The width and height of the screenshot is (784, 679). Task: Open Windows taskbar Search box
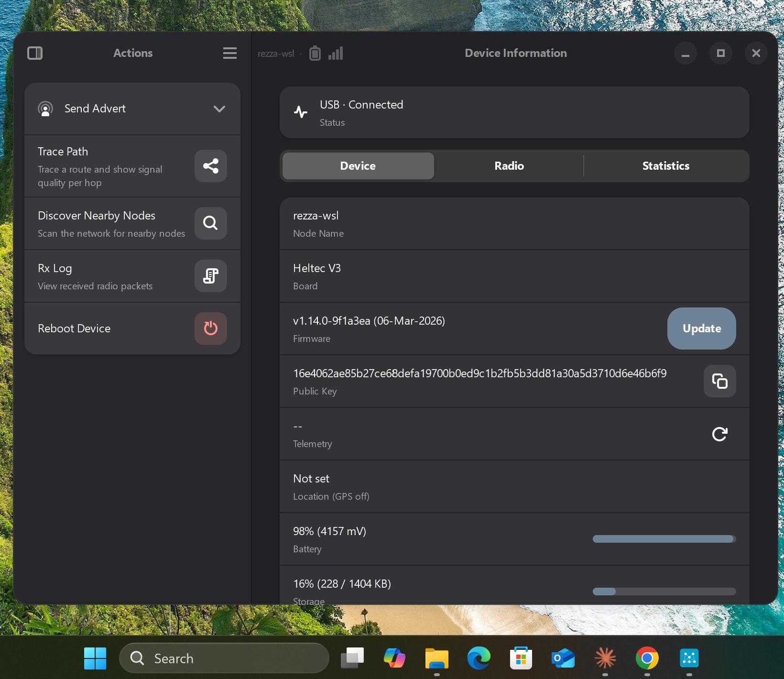[x=224, y=658]
